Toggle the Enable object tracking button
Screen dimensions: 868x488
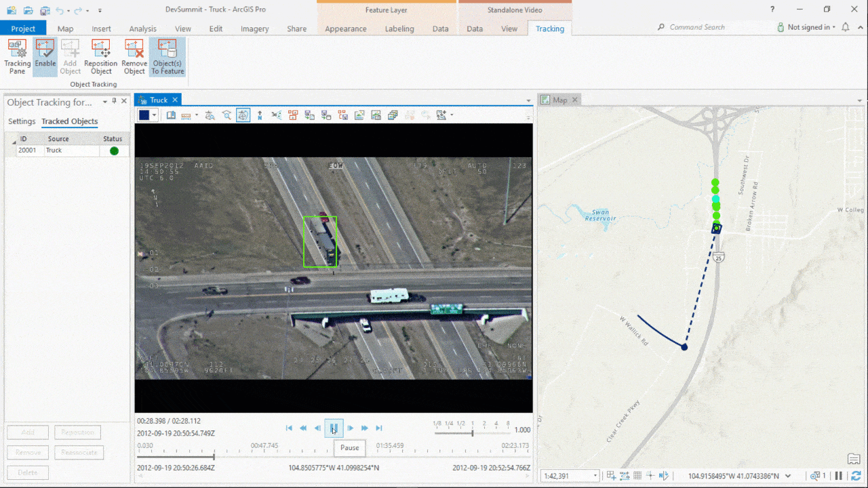coord(45,57)
